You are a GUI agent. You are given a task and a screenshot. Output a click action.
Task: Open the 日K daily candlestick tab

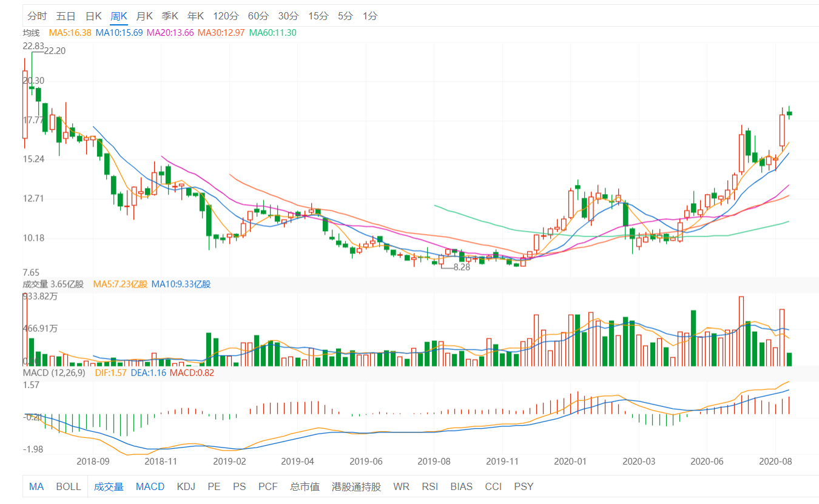93,16
